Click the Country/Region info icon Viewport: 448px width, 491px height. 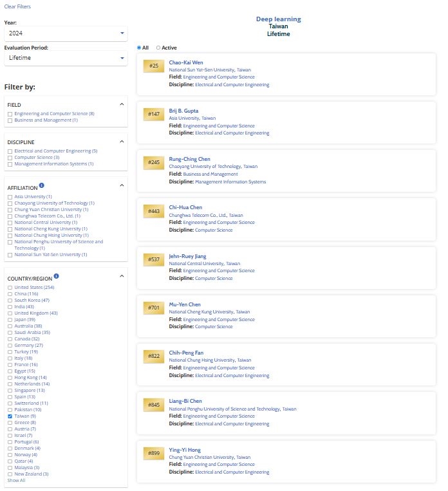tap(56, 276)
